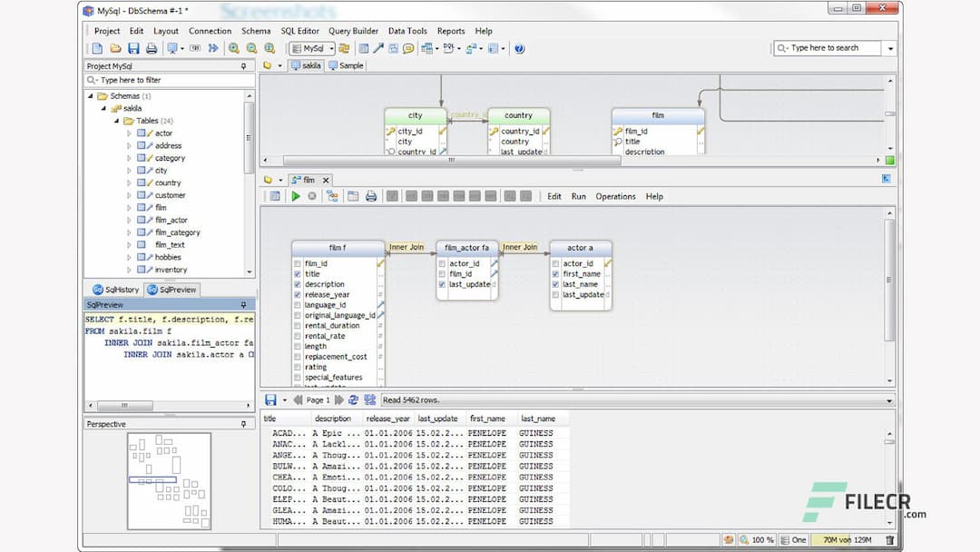This screenshot has height=552, width=980.
Task: Open the Query Builder menu
Action: coord(353,30)
